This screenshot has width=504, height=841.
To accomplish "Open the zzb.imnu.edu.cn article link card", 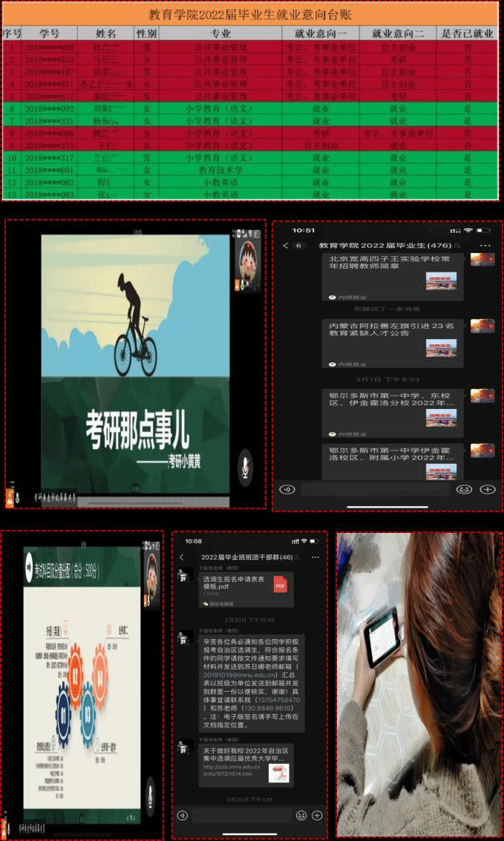I will coord(245,763).
